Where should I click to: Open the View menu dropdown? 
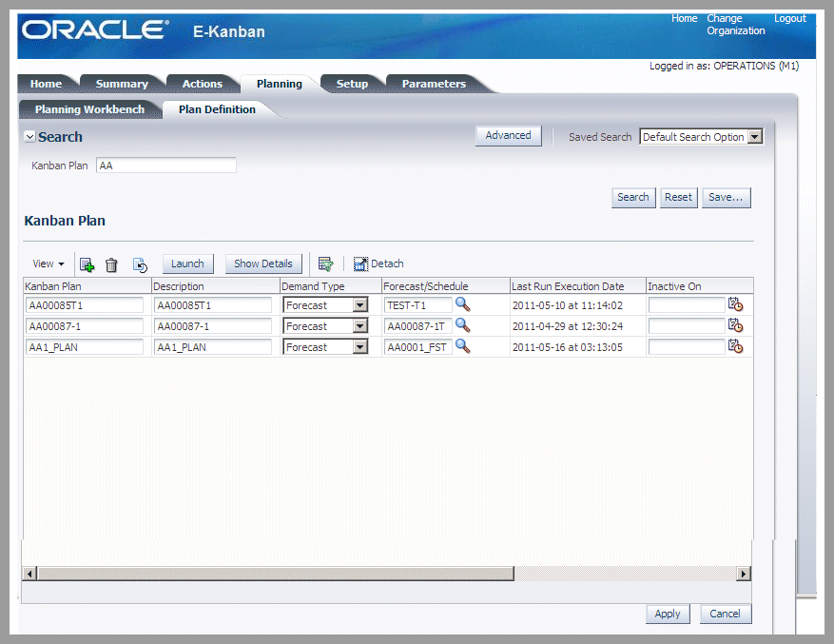tap(48, 263)
